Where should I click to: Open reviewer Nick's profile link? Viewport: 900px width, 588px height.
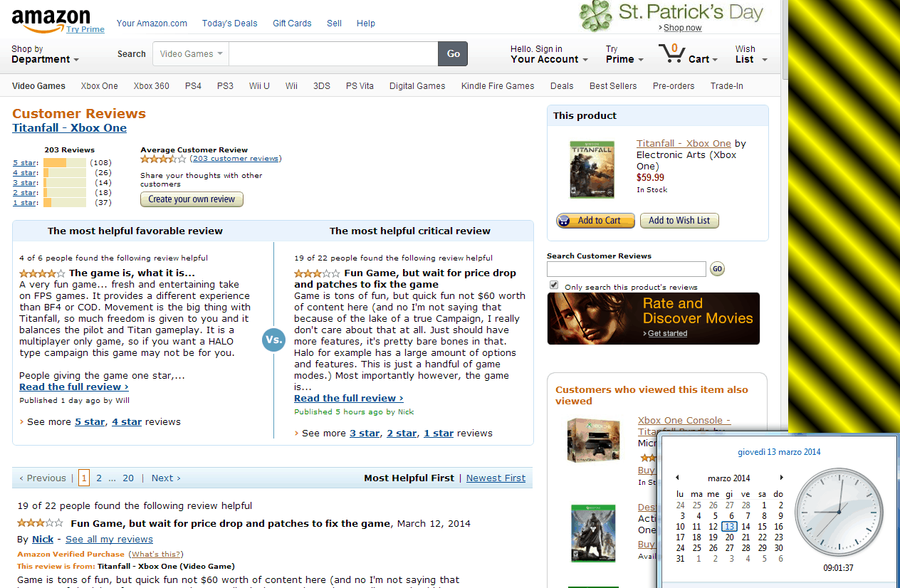[x=43, y=540]
